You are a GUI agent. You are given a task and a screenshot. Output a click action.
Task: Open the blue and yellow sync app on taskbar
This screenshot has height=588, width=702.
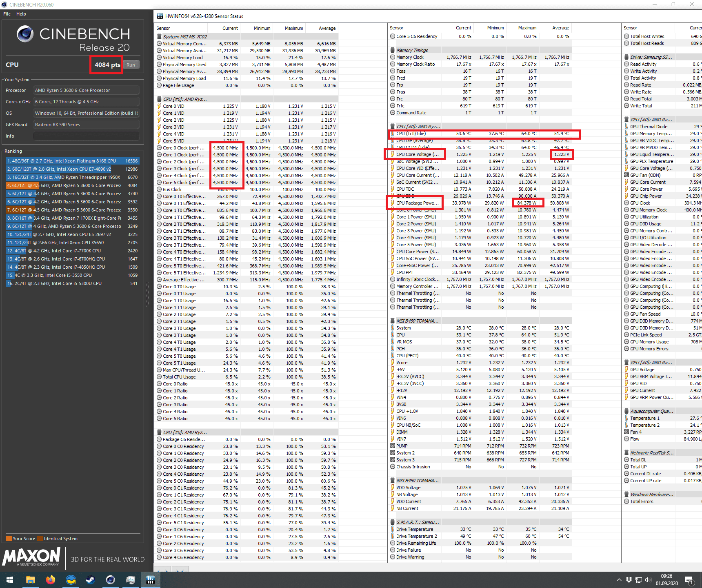click(71, 580)
